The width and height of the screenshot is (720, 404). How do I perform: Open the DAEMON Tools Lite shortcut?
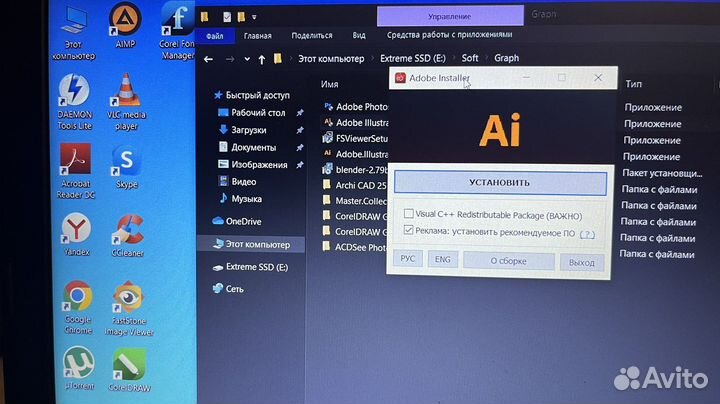(74, 102)
